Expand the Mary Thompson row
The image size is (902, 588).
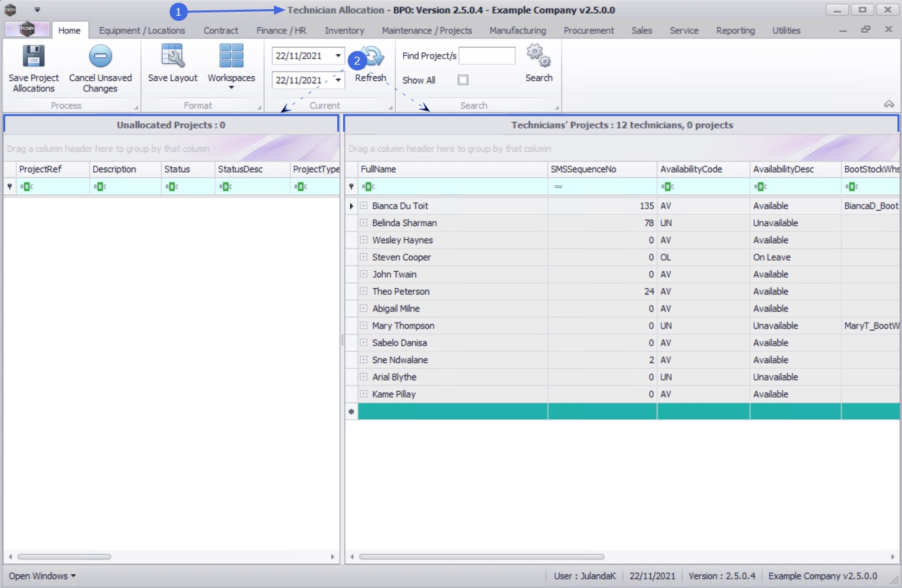click(364, 325)
